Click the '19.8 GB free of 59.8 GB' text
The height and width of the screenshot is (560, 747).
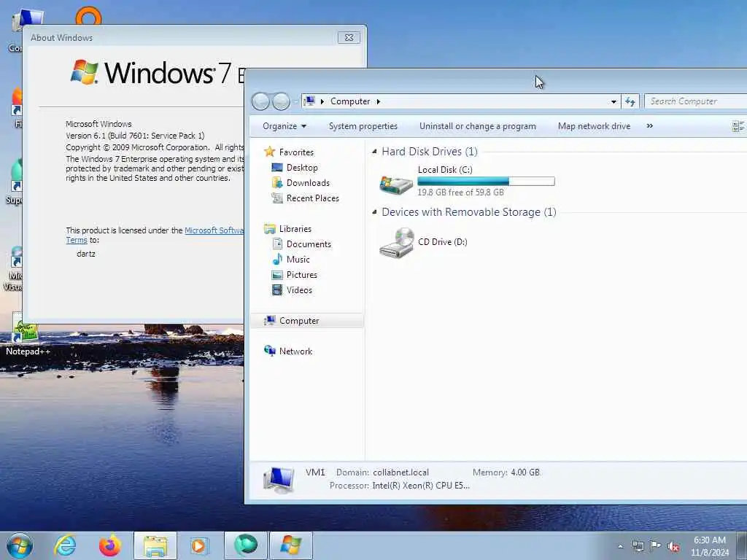pos(460,192)
